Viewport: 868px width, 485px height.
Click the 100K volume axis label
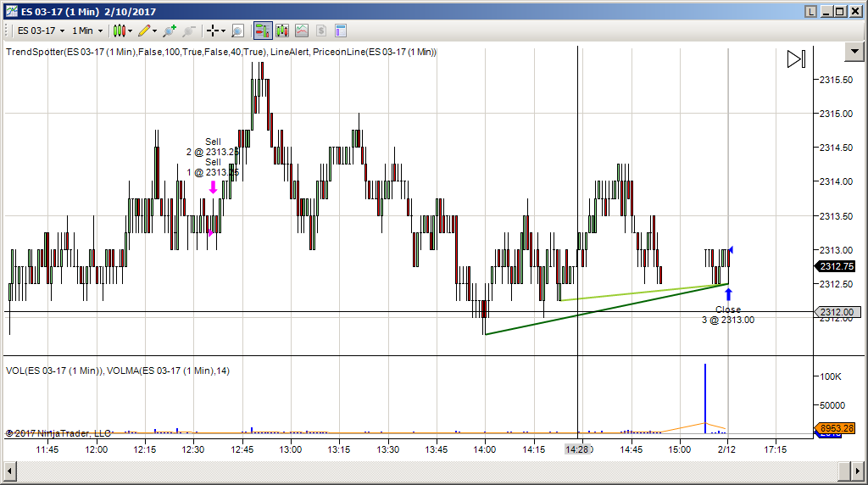831,376
